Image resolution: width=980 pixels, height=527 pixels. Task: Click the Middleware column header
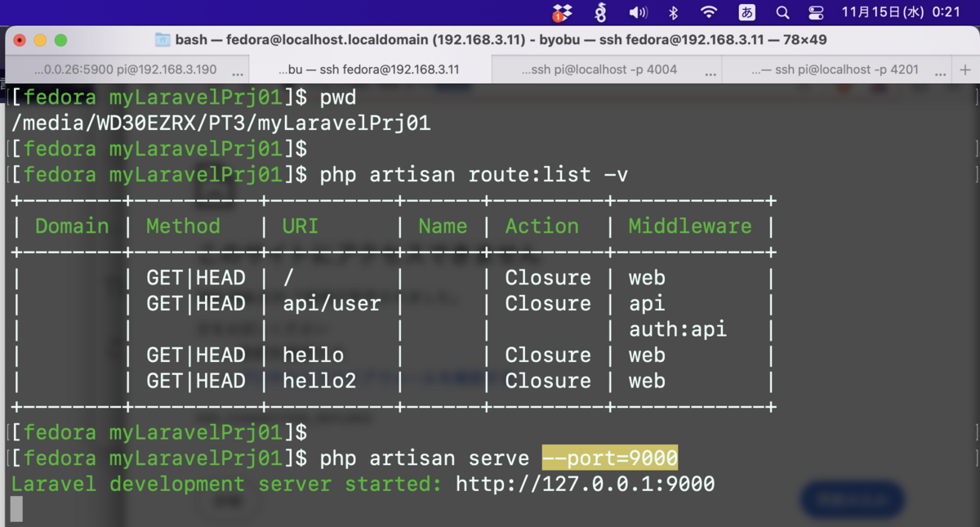[x=690, y=226]
